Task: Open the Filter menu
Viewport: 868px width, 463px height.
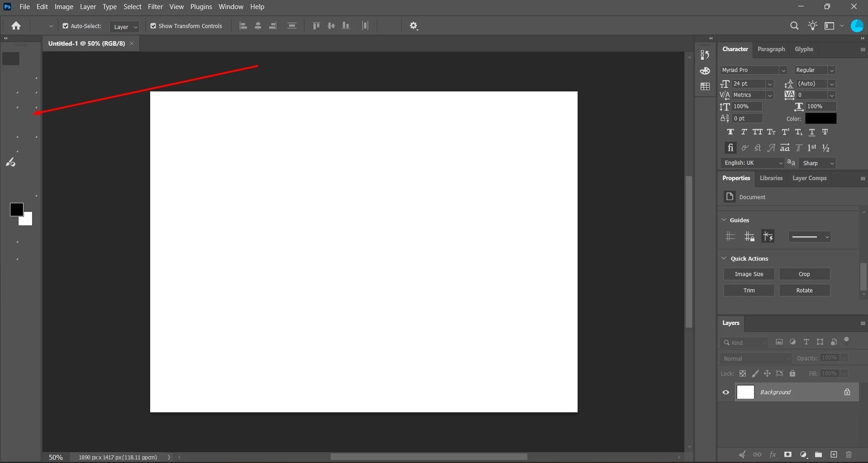Action: coord(155,7)
